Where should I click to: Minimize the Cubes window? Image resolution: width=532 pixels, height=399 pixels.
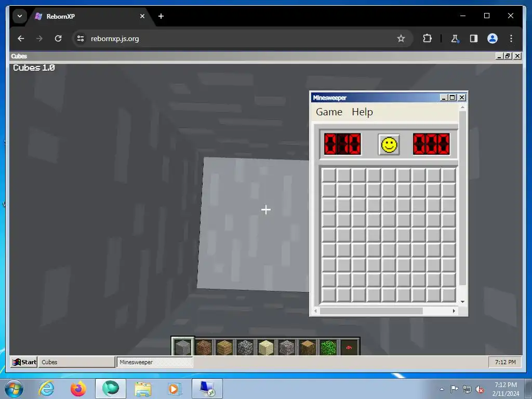coord(499,56)
